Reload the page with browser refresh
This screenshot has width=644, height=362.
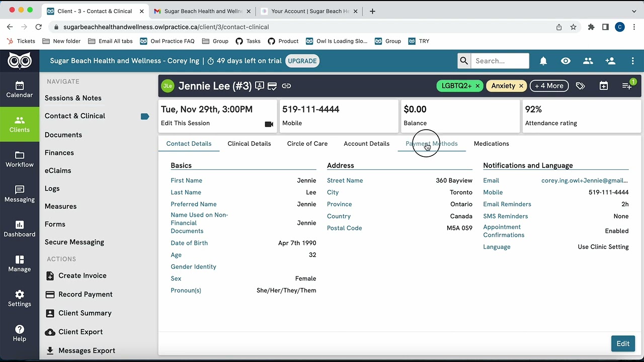(38, 27)
